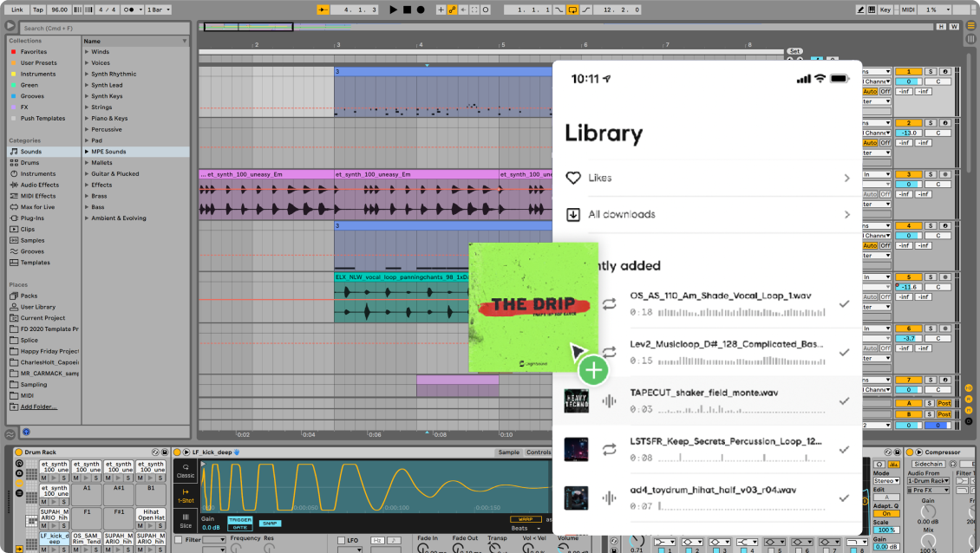Click the Link button
Screen dimensions: 980x553
coord(16,10)
